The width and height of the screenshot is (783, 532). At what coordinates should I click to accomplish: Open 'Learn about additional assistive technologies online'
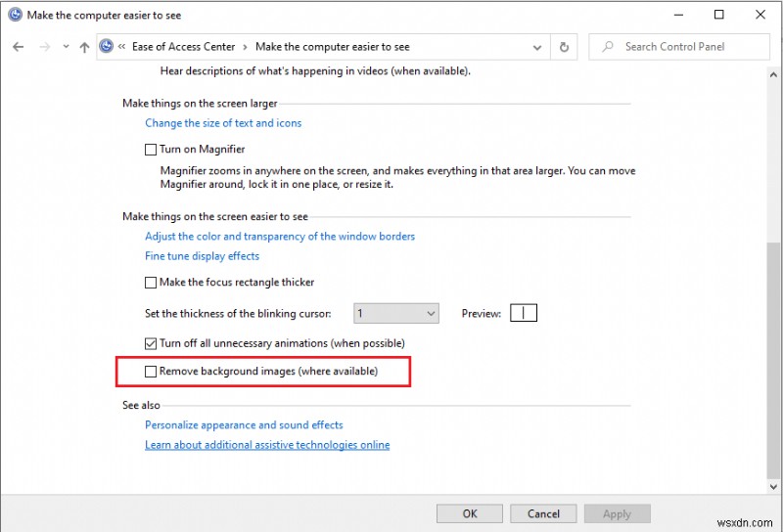click(267, 445)
